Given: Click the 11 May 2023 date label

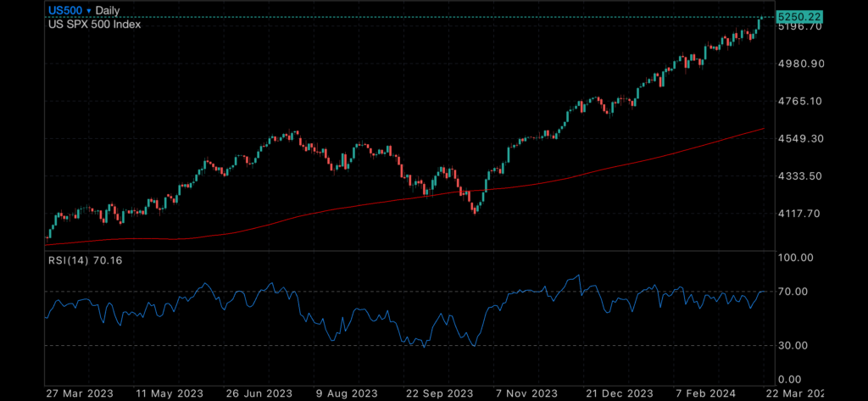Looking at the screenshot, I should tap(170, 394).
